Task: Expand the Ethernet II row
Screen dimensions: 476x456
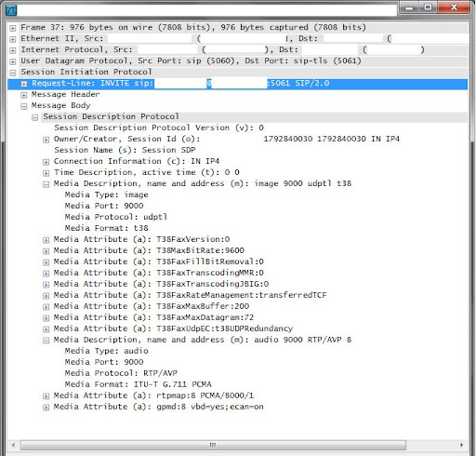Action: point(13,39)
